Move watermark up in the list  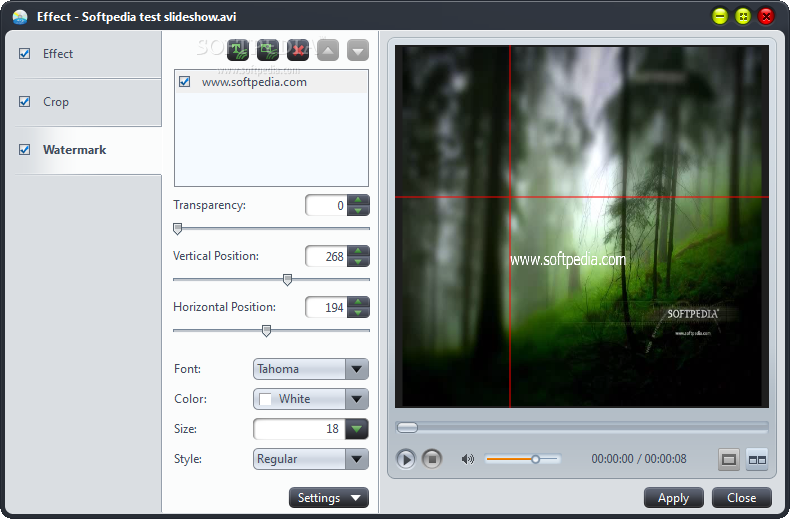(328, 50)
